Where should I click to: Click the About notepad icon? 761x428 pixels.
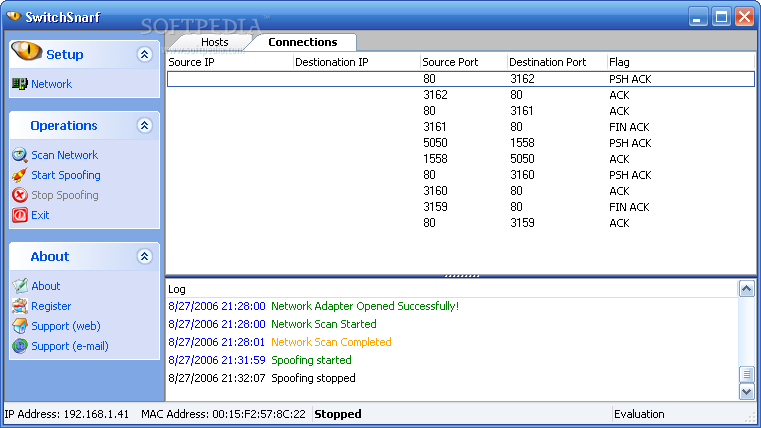(19, 286)
